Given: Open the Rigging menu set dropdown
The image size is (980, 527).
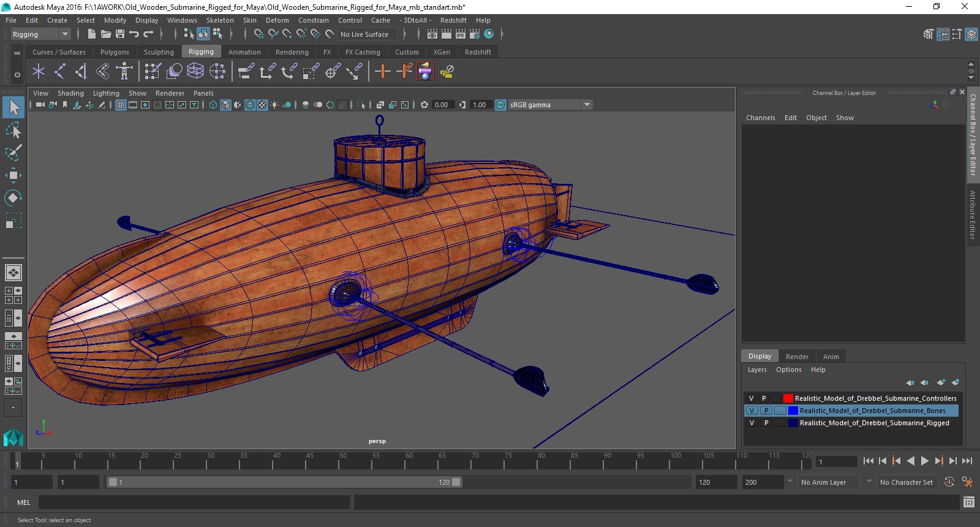Looking at the screenshot, I should [x=41, y=34].
